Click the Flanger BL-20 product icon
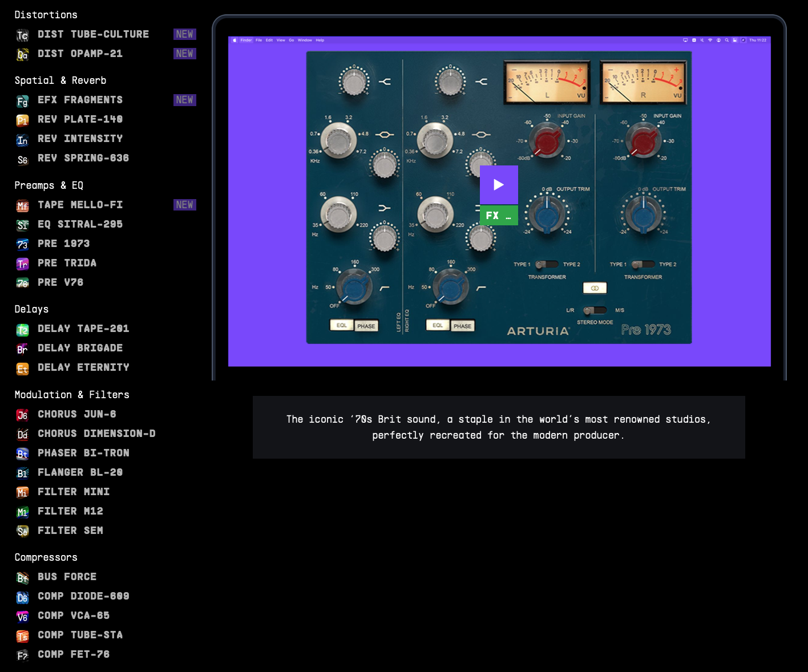 tap(22, 473)
